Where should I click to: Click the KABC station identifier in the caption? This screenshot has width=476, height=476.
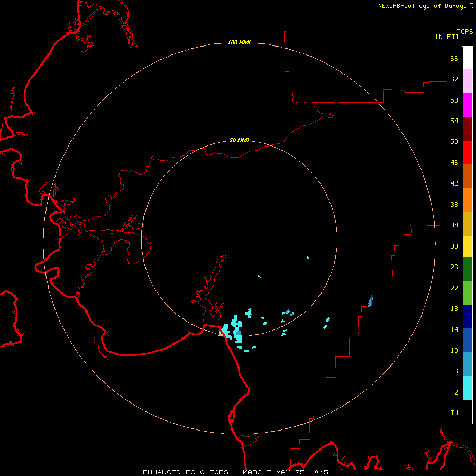[x=253, y=472]
